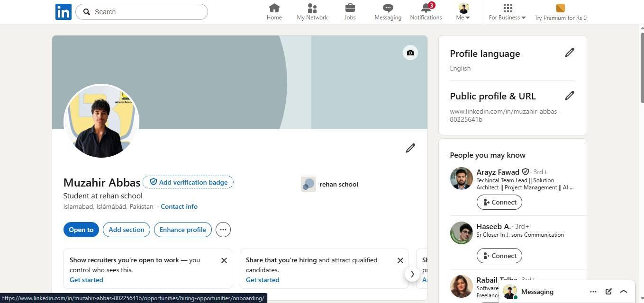Open the Contact info link
644x303 pixels.
coord(179,206)
